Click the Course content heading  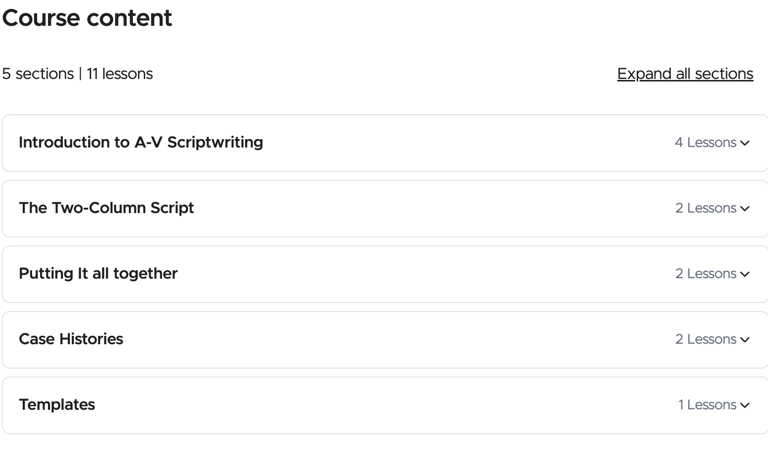coord(87,18)
